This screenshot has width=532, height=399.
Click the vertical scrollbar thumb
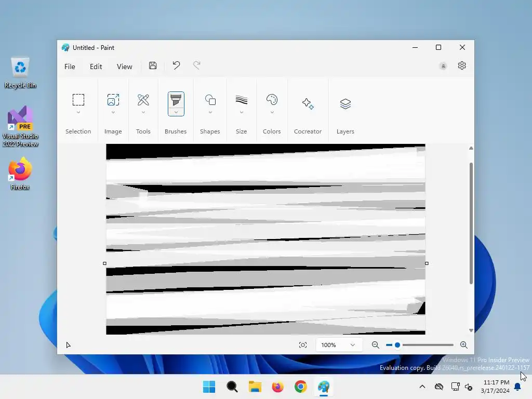click(471, 223)
